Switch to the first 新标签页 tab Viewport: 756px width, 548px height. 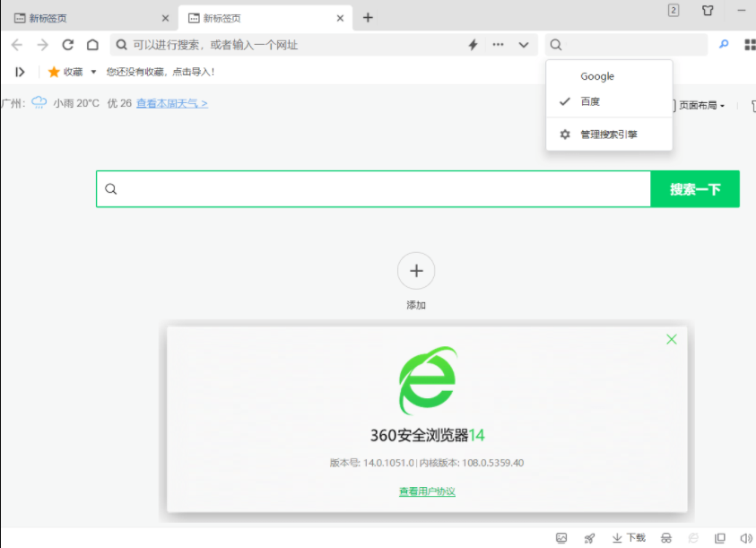tap(85, 18)
